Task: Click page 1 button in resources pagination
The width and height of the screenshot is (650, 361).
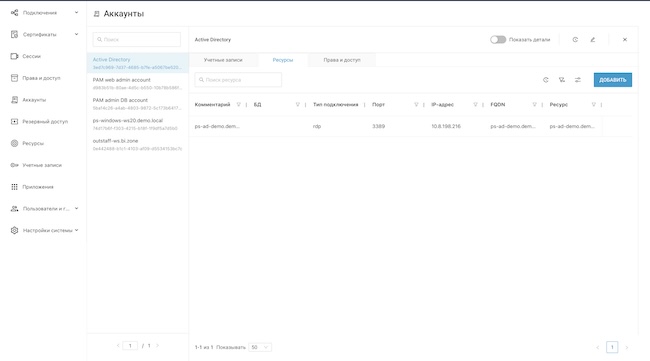Action: (612, 347)
